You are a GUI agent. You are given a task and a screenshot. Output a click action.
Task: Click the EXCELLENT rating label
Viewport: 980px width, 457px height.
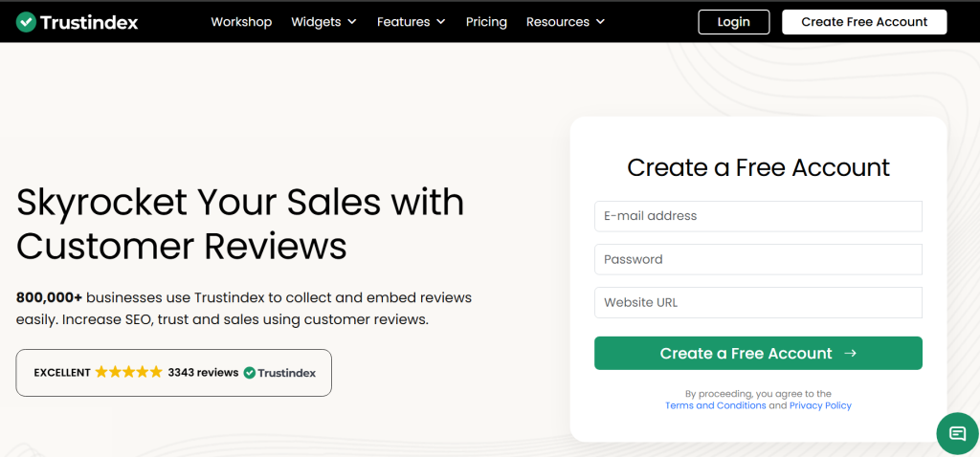click(62, 373)
